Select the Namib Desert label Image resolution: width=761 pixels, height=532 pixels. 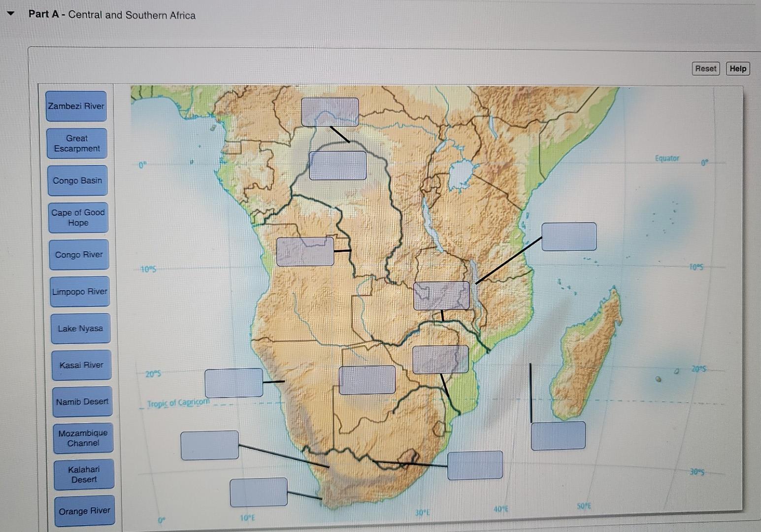click(x=82, y=401)
